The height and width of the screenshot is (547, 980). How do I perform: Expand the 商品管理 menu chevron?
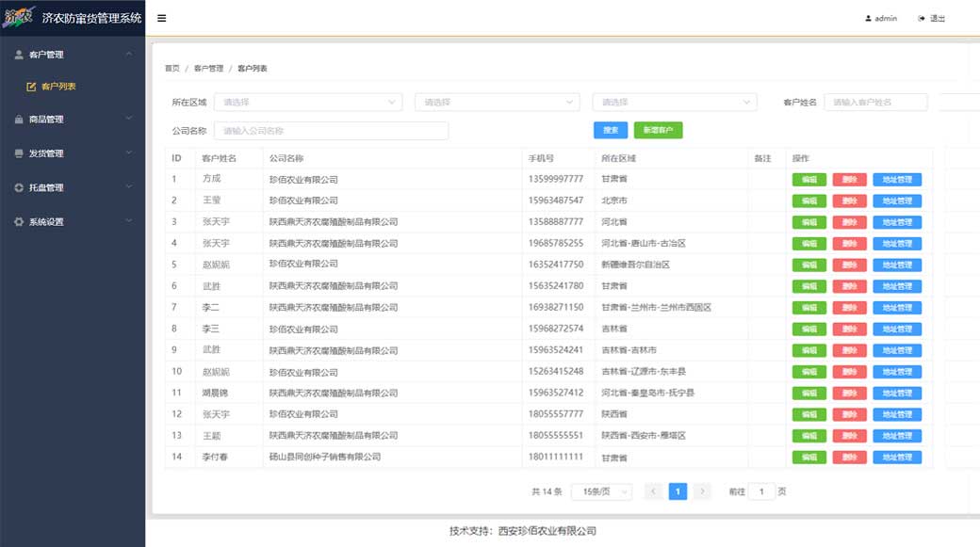tap(129, 120)
